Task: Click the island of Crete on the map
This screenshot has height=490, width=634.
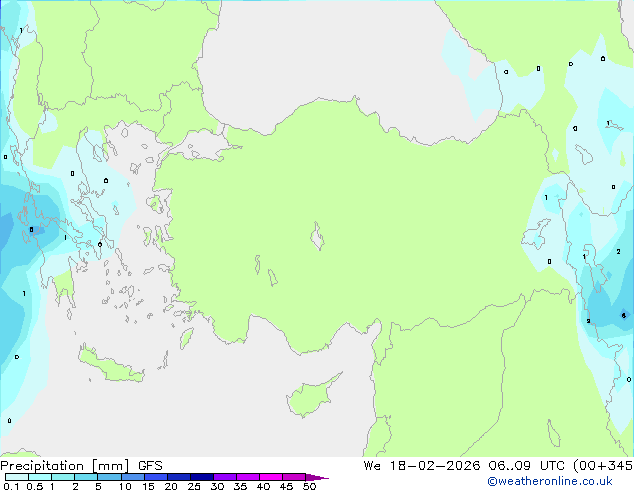Action: (111, 365)
